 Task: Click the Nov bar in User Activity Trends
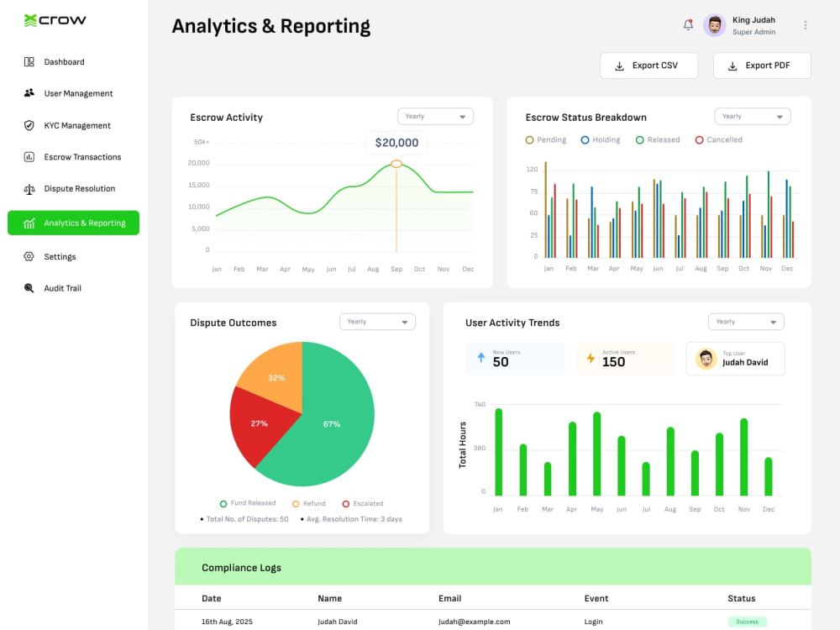(743, 457)
